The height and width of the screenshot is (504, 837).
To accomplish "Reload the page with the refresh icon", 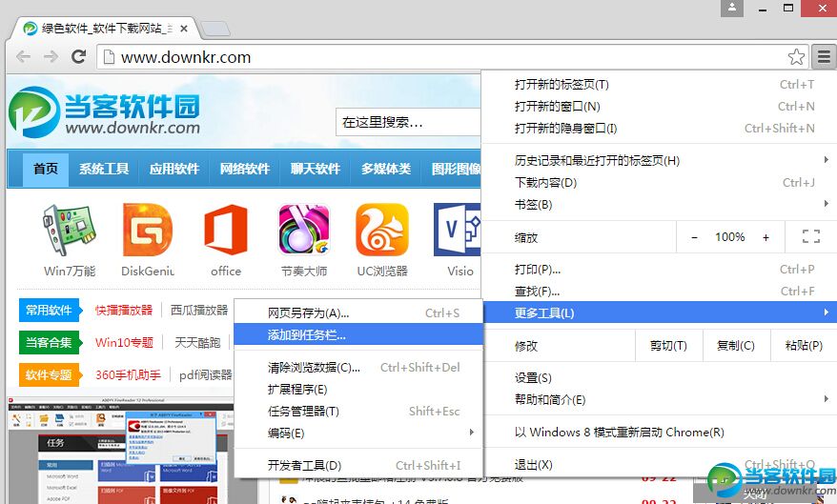I will pyautogui.click(x=78, y=56).
